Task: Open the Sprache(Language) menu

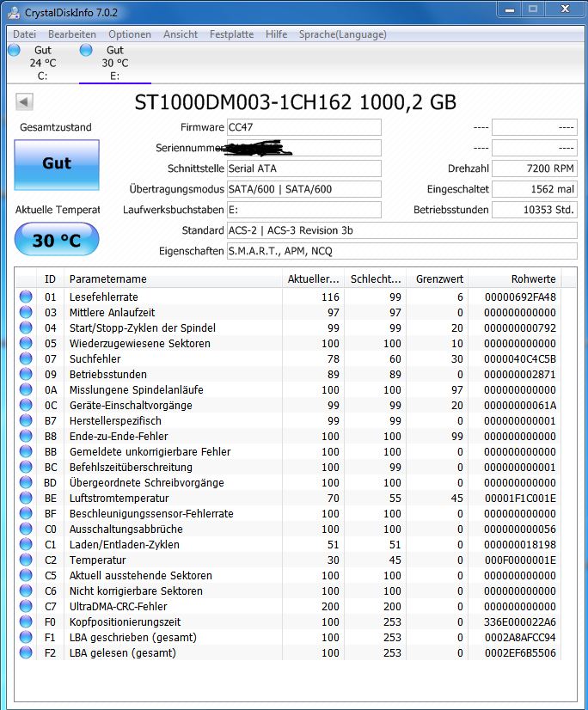Action: (342, 34)
